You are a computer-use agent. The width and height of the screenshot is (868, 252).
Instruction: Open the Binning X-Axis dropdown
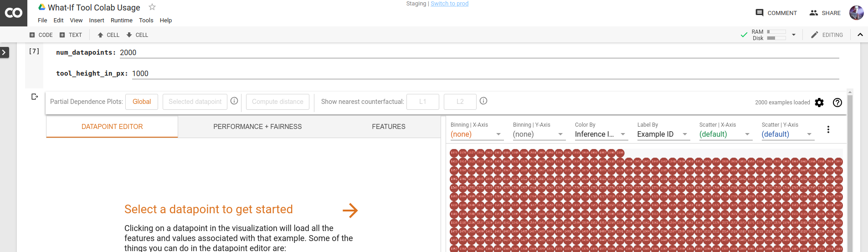[476, 134]
